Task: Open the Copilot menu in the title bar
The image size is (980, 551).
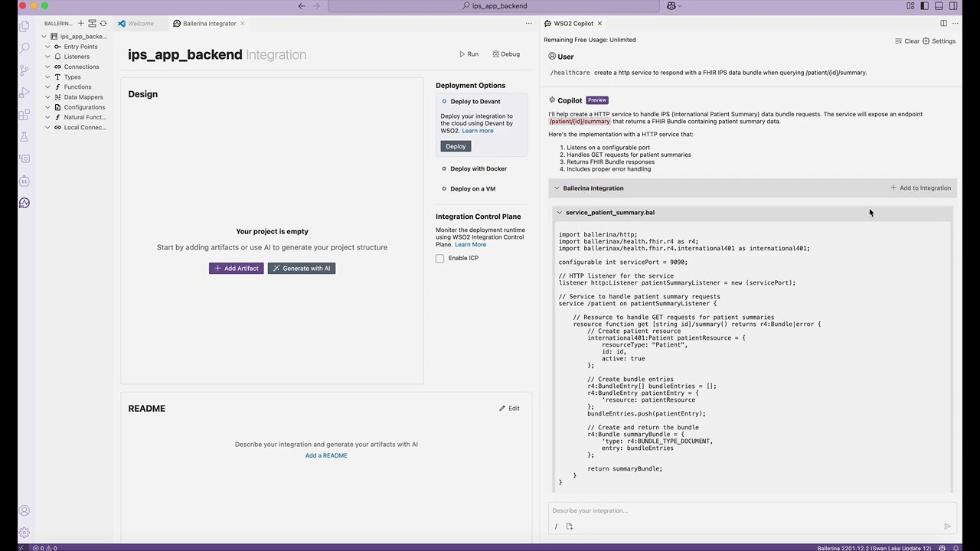Action: [x=674, y=6]
